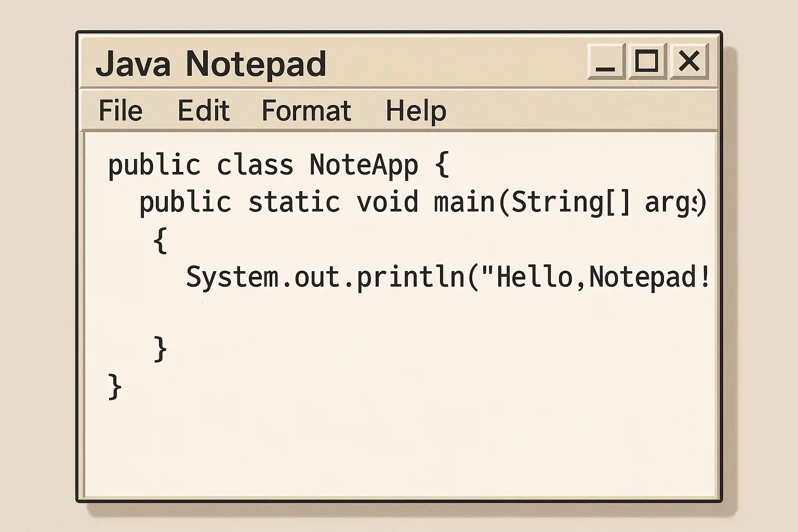Open the Format menu

pos(306,111)
